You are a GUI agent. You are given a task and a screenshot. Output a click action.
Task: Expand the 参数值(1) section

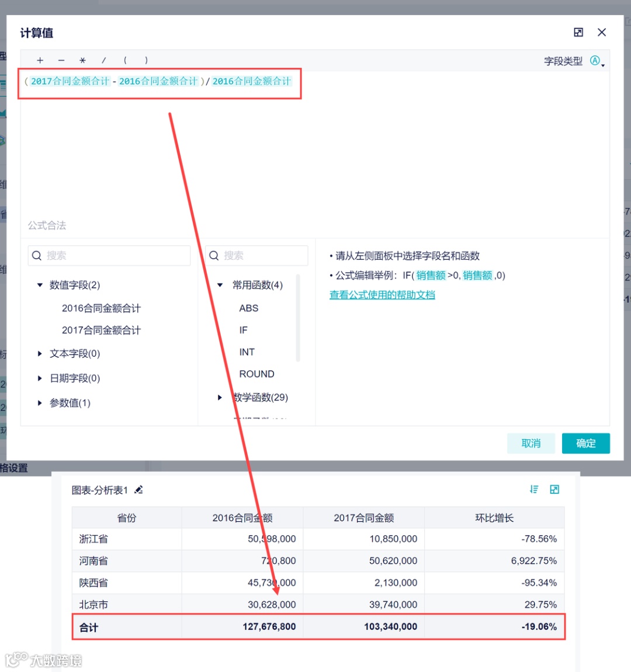[70, 402]
